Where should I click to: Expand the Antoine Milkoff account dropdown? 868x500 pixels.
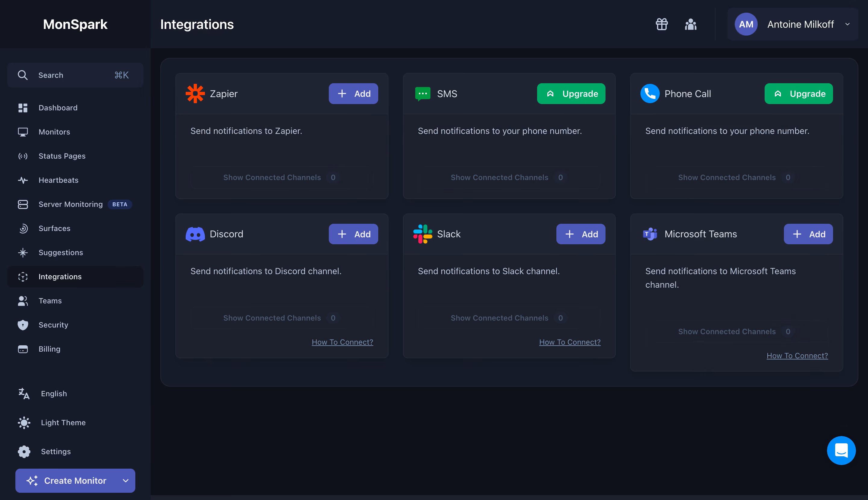pos(848,24)
